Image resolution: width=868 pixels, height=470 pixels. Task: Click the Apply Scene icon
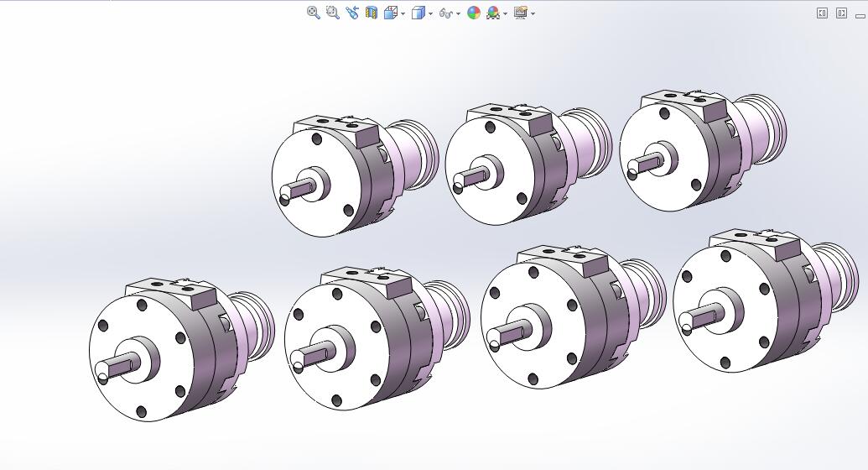[x=492, y=13]
